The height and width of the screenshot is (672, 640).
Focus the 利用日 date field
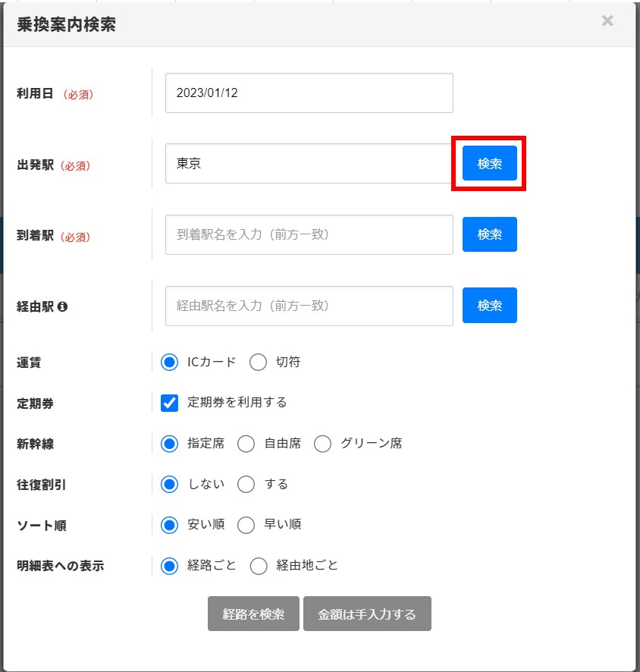(x=309, y=93)
